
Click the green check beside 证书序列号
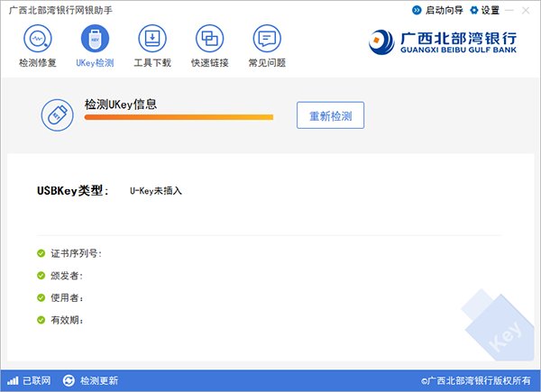point(41,253)
